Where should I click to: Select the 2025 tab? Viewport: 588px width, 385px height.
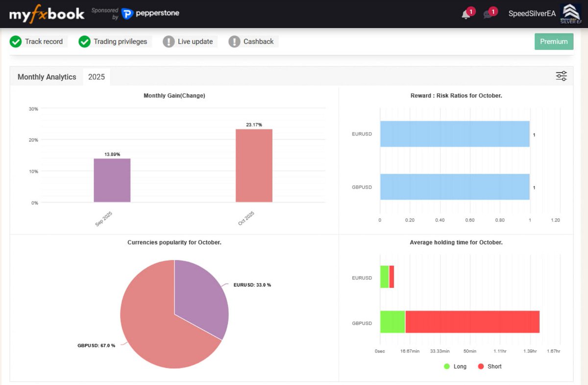click(97, 77)
